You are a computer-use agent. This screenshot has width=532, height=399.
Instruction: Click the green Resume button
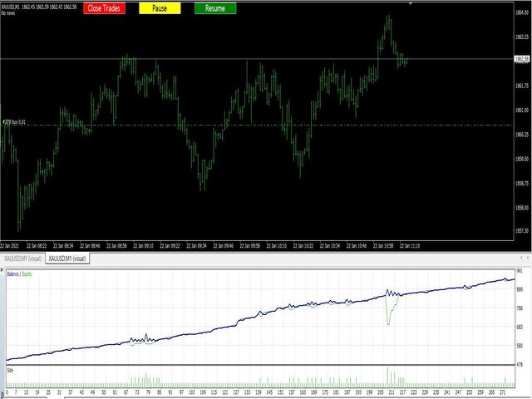coord(215,8)
